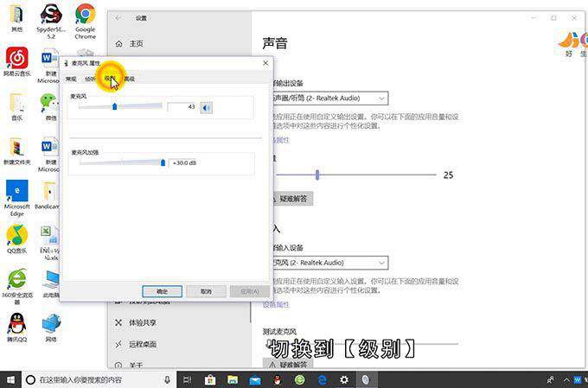Open the People icon in the system tray
Screen dimensions: 588x388
[x=551, y=379]
